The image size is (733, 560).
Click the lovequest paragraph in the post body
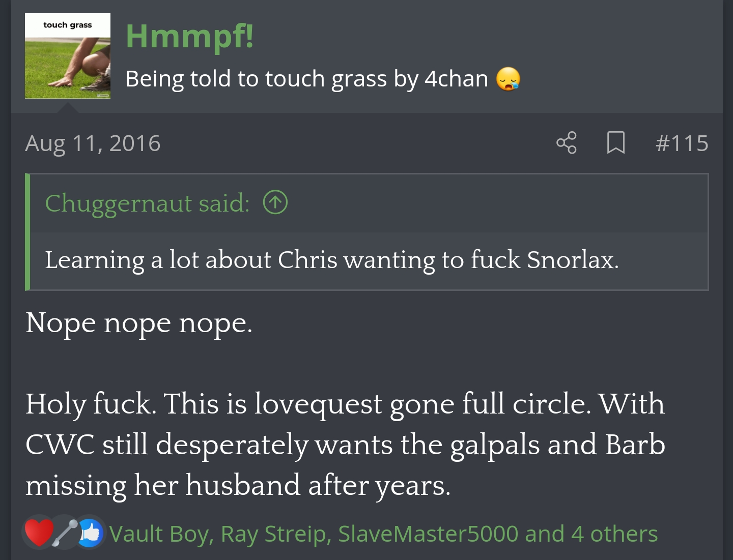click(346, 444)
